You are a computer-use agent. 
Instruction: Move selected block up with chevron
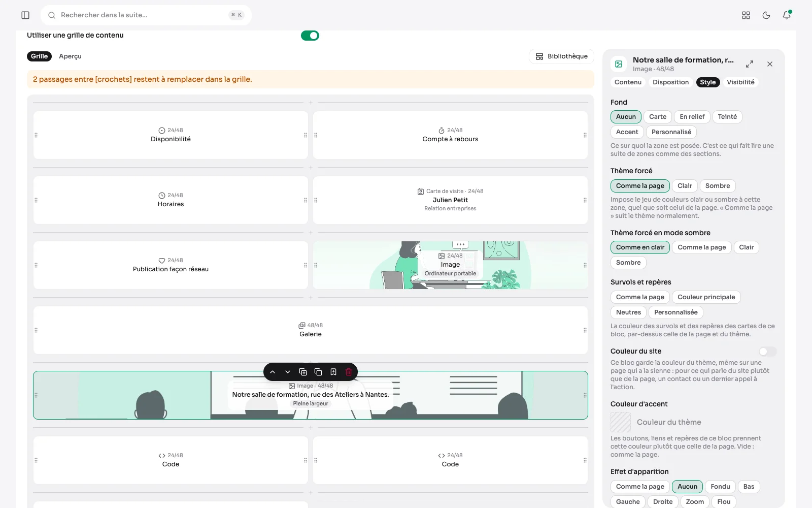tap(273, 372)
